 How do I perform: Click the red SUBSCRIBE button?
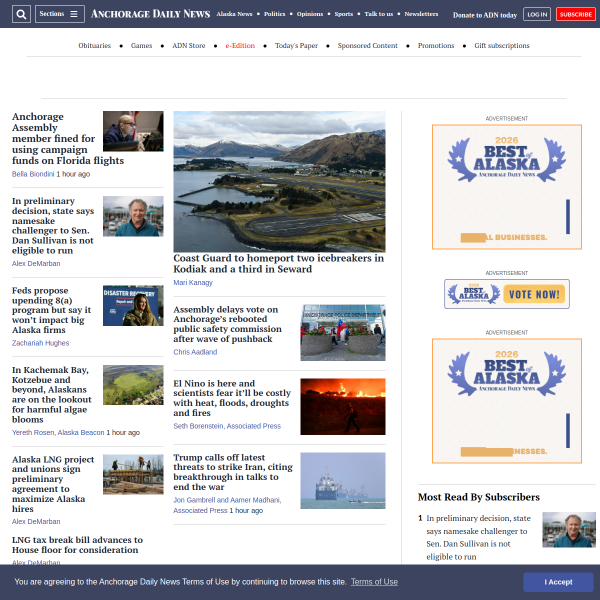click(x=576, y=14)
